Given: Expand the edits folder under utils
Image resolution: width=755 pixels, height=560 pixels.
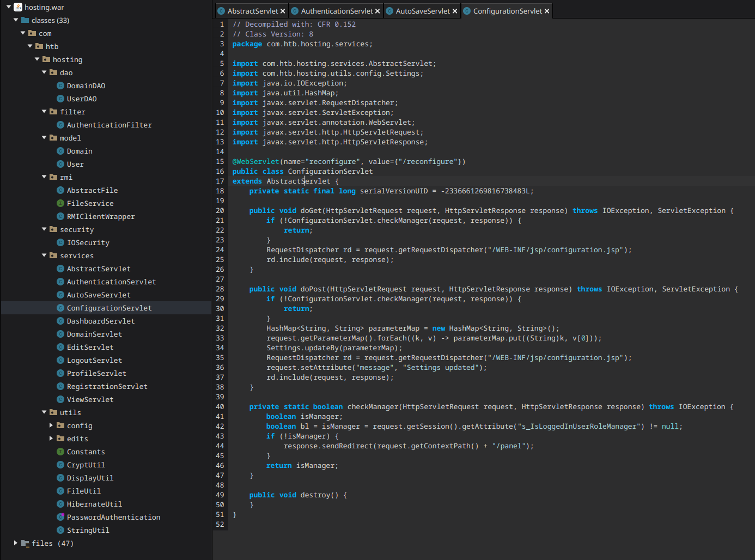Looking at the screenshot, I should coord(51,439).
